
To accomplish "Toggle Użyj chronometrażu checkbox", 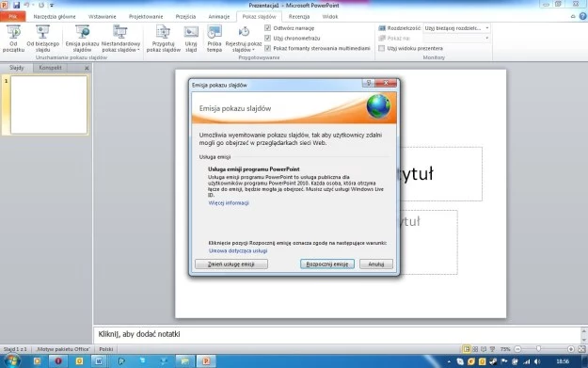I will 267,39.
